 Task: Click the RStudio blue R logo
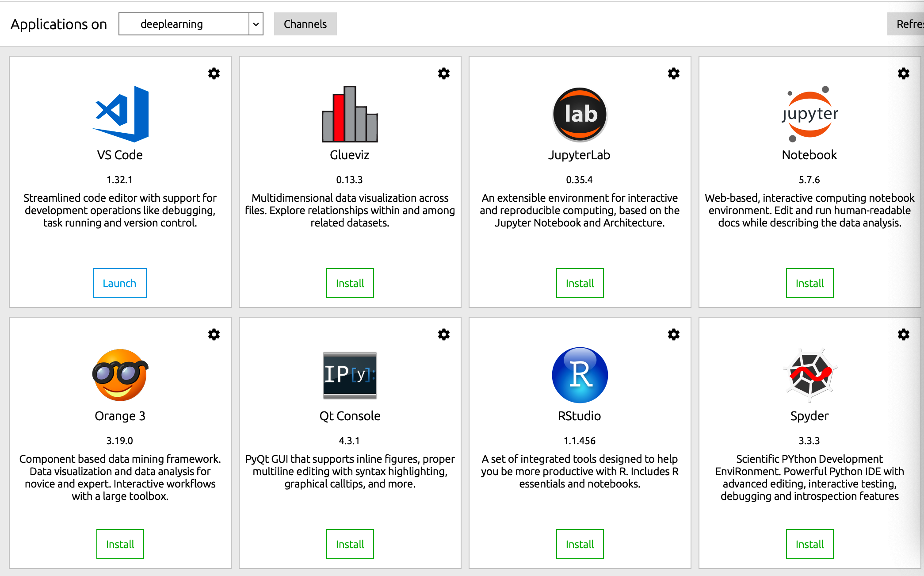tap(580, 375)
